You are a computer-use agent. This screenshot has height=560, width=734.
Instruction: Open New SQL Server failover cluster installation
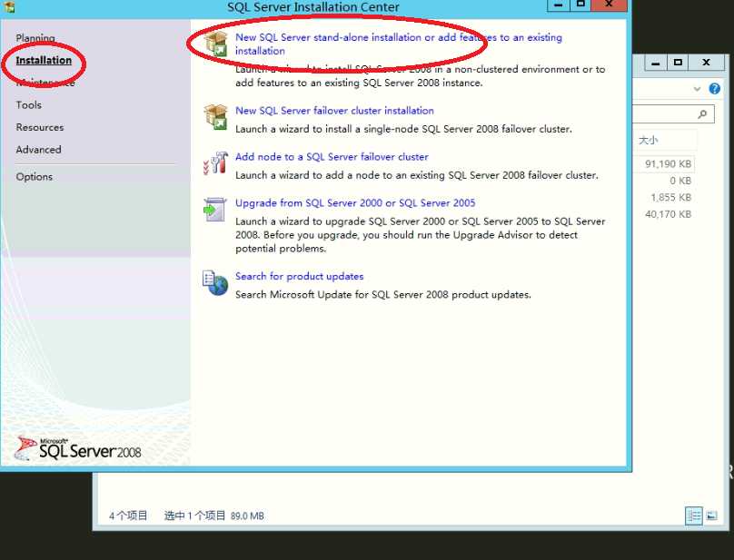[x=334, y=111]
